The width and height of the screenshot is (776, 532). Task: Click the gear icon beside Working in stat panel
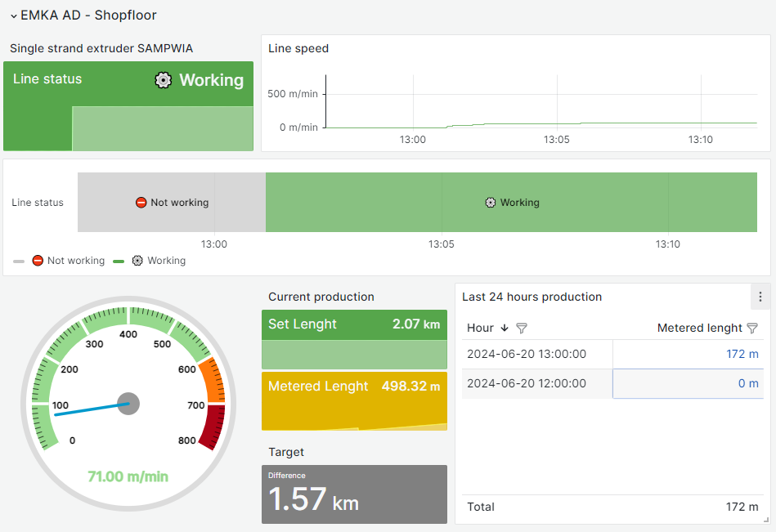coord(164,80)
